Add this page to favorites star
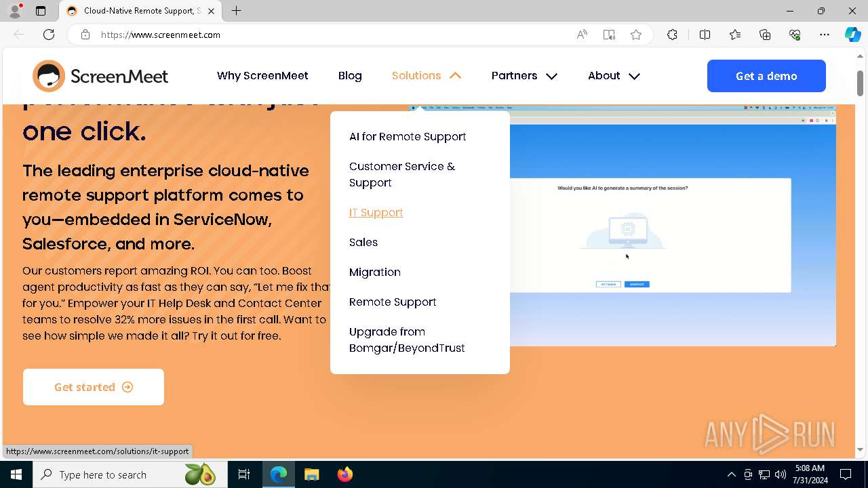Viewport: 868px width, 488px height. pos(636,35)
